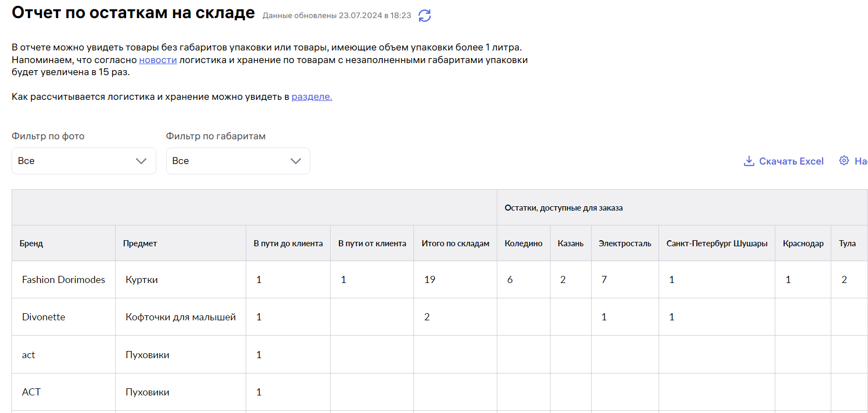Viewport: 868px width, 413px height.
Task: Click the Электросталь column header
Action: pos(625,244)
